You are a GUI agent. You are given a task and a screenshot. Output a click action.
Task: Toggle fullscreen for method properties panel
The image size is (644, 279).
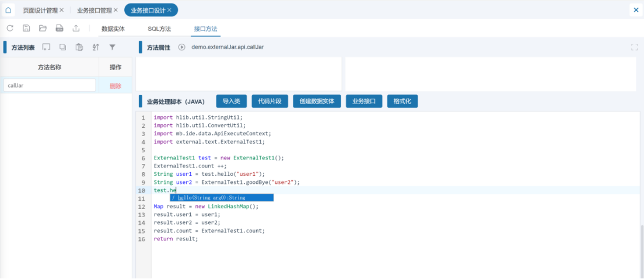[634, 47]
